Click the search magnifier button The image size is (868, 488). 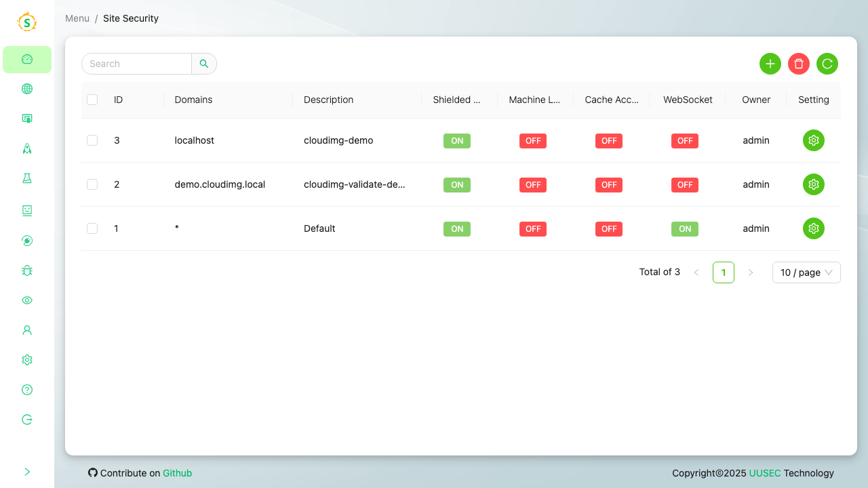click(x=204, y=64)
